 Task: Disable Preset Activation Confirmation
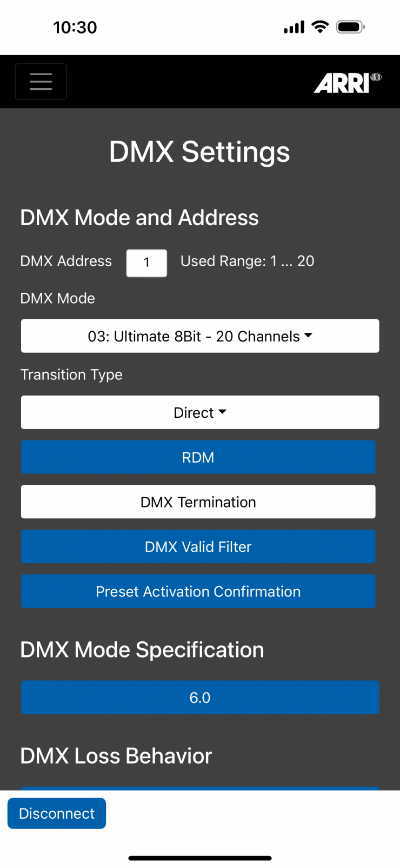pos(198,591)
